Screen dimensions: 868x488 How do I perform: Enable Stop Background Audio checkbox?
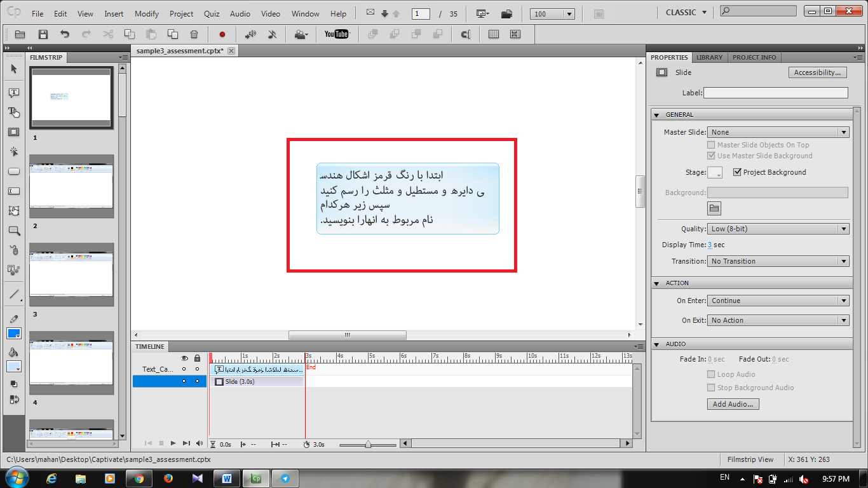(711, 388)
